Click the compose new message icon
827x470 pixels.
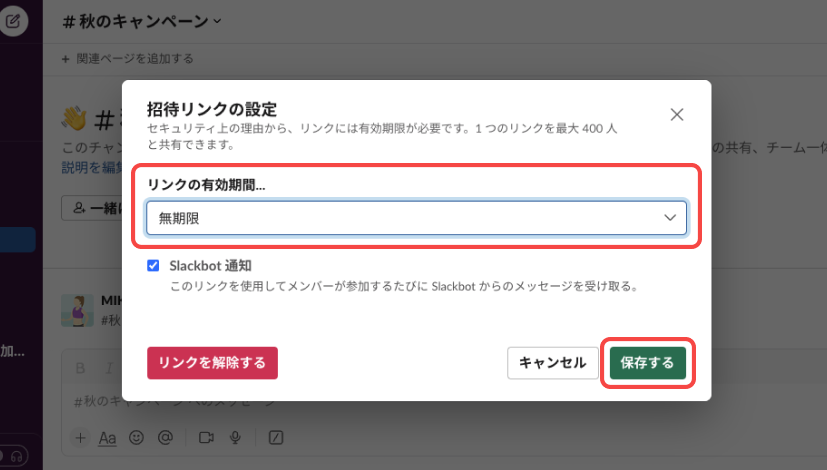tap(13, 20)
